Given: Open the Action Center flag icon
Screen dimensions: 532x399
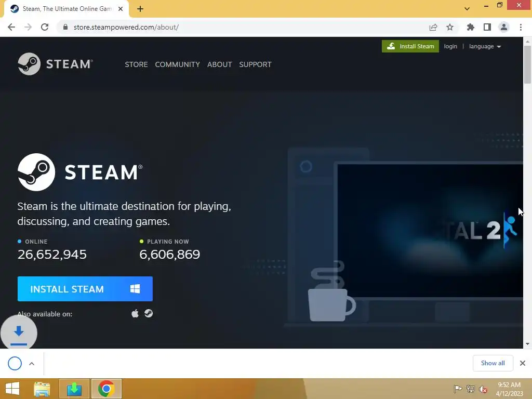Looking at the screenshot, I should [x=458, y=389].
